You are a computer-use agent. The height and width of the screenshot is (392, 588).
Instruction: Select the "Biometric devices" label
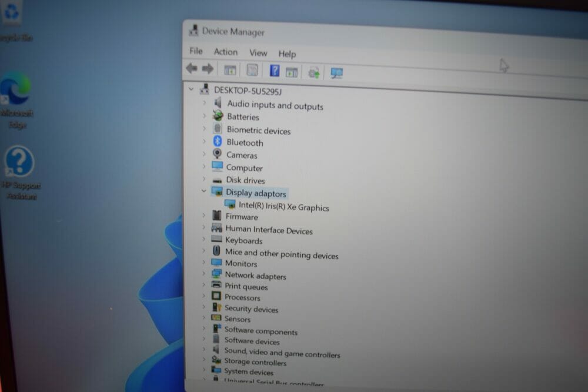(x=258, y=130)
